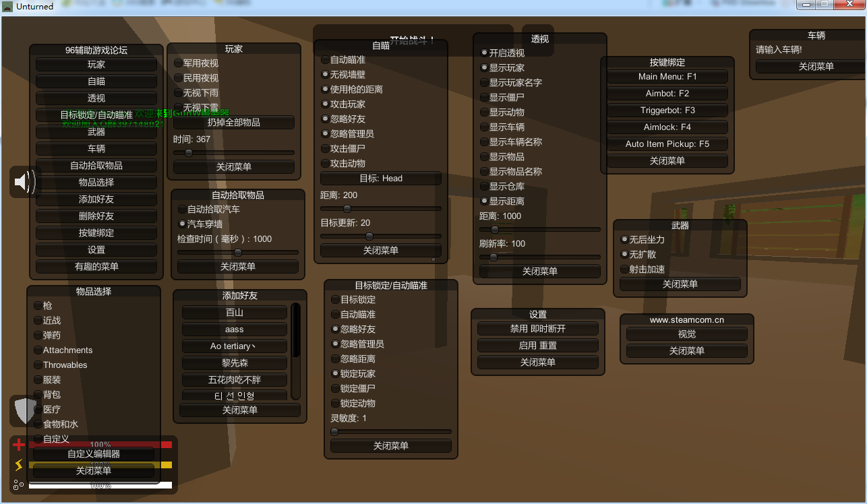Open 武器 menu in main panel
Viewport: 867px width, 504px height.
point(96,132)
